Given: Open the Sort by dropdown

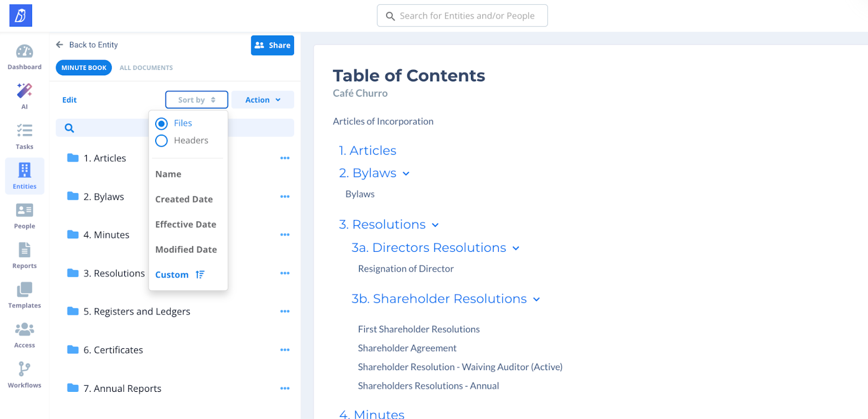Looking at the screenshot, I should (x=196, y=100).
